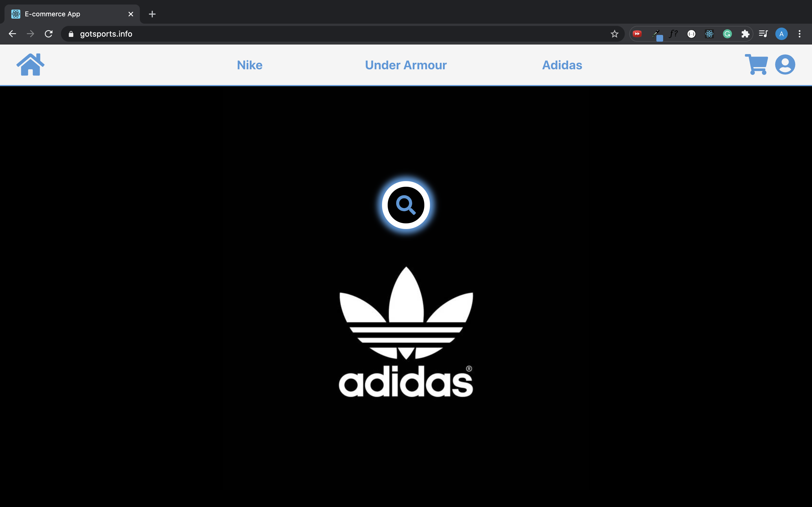Viewport: 812px width, 507px height.
Task: Open the Grammarly extension
Action: coord(727,34)
